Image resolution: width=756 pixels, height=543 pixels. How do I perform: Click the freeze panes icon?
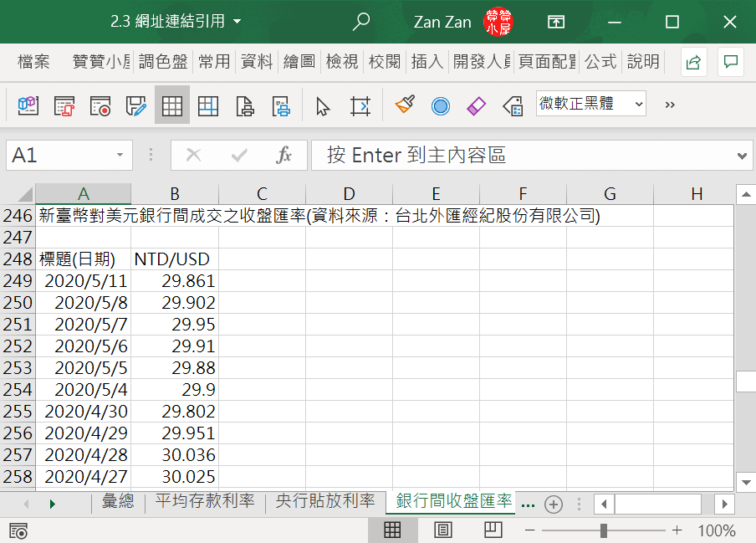coord(208,105)
